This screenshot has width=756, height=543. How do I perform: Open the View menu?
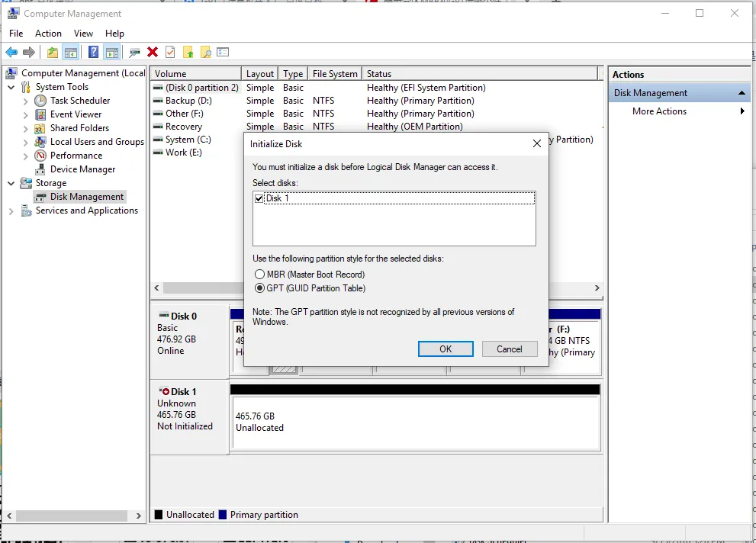[x=83, y=34]
